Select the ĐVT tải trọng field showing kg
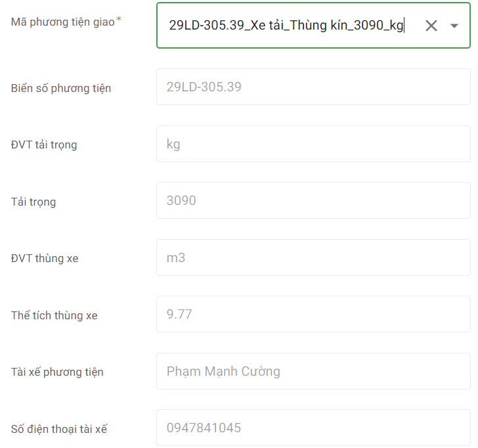 (313, 144)
